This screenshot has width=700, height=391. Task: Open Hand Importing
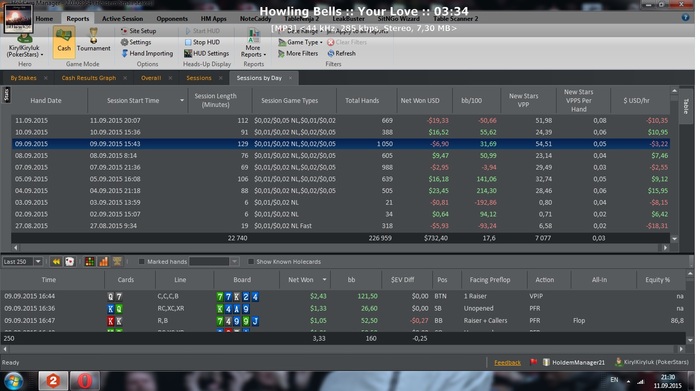147,53
